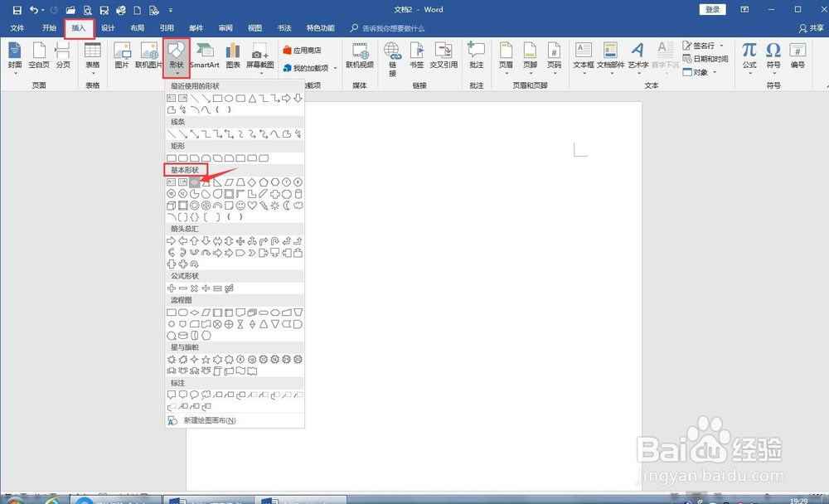The image size is (829, 504).
Task: Expand the 封面 cover page dropdown
Action: pos(15,73)
